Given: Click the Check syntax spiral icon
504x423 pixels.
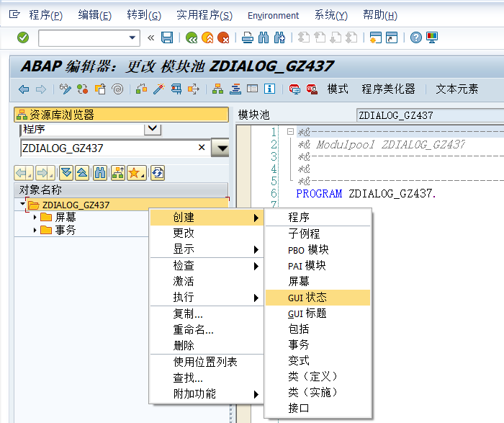Looking at the screenshot, I should coord(117,89).
